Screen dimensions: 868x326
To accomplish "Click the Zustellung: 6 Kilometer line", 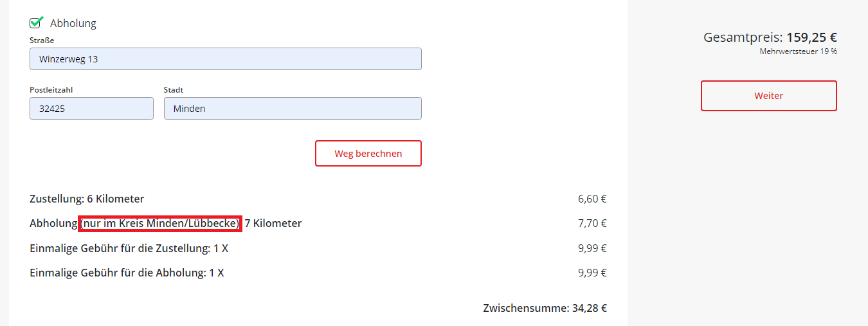I will point(87,199).
